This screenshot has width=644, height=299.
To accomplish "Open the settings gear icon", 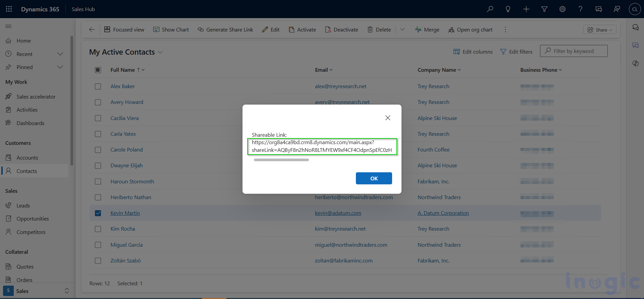I will (562, 9).
